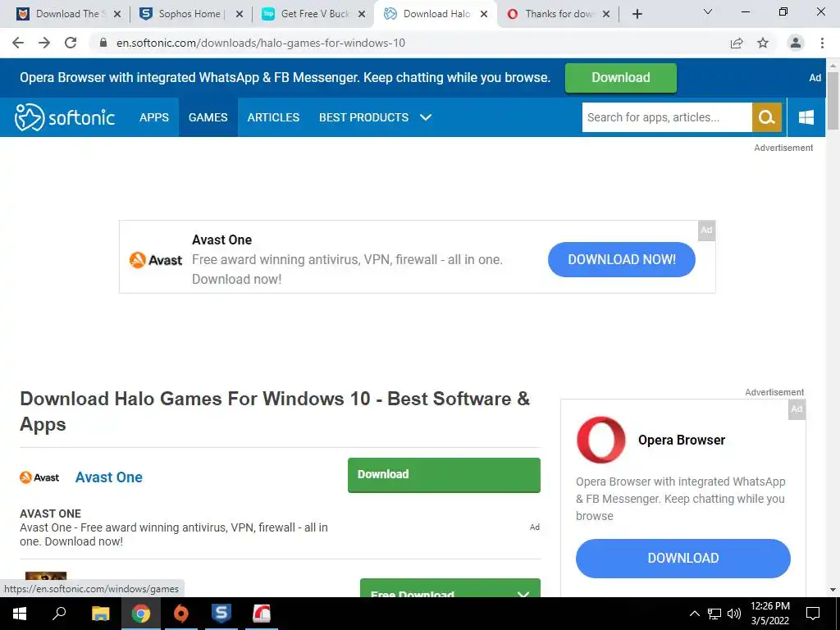Click Ad badge on the Avast banner
This screenshot has height=630, width=840.
coord(706,231)
